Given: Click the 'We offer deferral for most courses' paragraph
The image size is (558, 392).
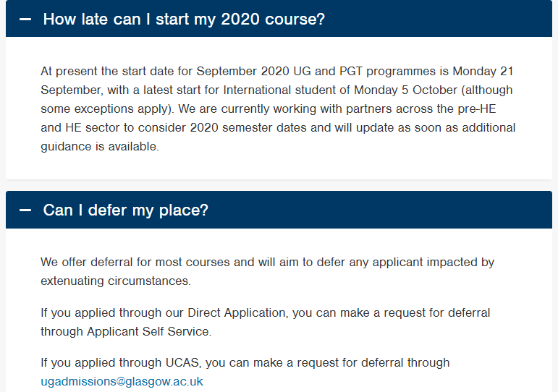Looking at the screenshot, I should pyautogui.click(x=267, y=271).
